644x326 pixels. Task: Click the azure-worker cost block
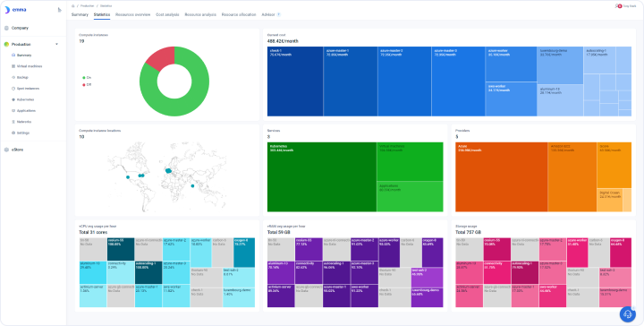[x=511, y=64]
